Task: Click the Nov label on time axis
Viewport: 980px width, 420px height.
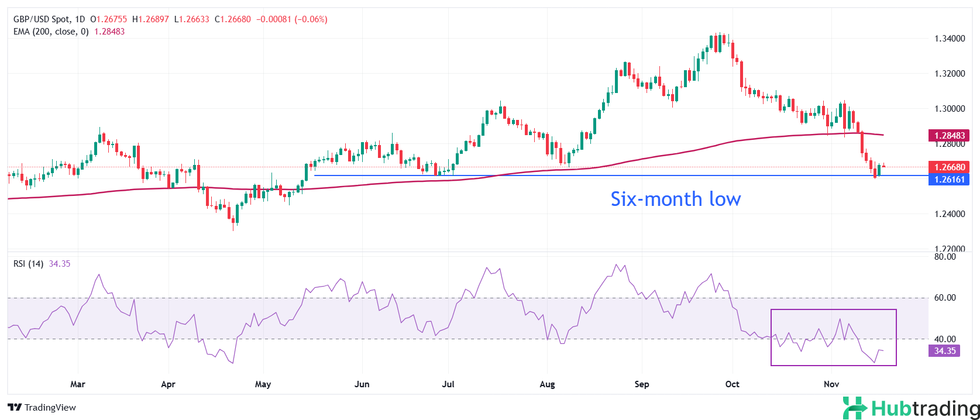Action: coord(831,384)
